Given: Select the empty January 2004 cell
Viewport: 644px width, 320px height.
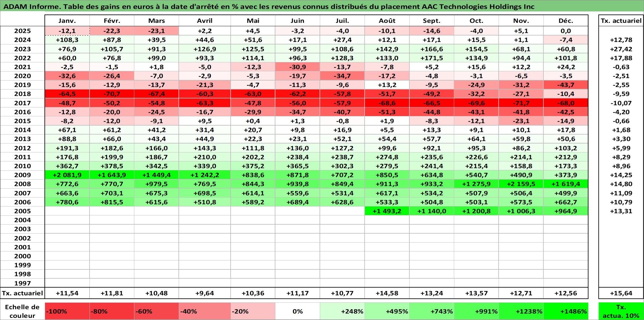Looking at the screenshot, I should (67, 220).
